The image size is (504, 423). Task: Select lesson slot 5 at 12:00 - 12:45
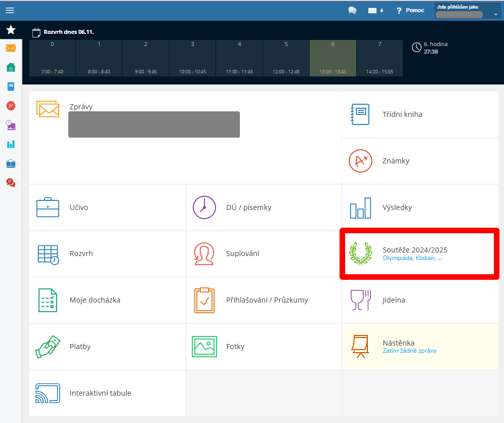pyautogui.click(x=286, y=58)
